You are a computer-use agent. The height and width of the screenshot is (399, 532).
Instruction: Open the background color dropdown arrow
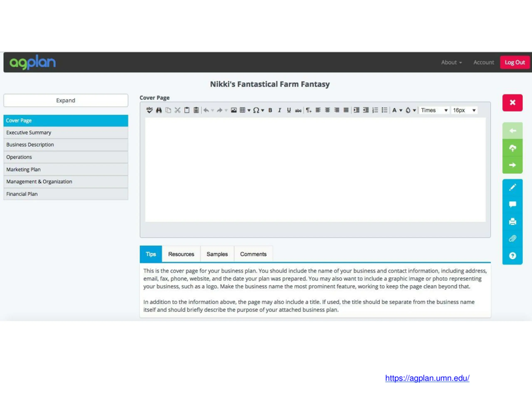point(414,110)
